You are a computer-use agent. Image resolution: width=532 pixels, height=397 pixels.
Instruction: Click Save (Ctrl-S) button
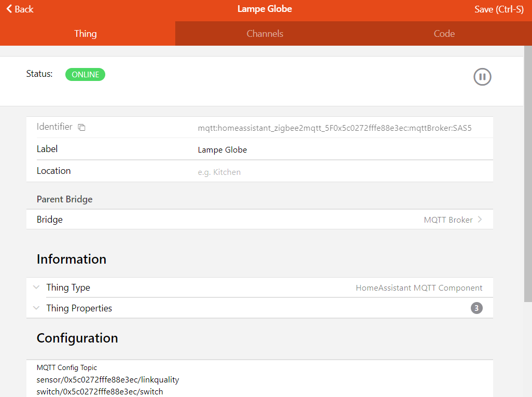pos(499,9)
